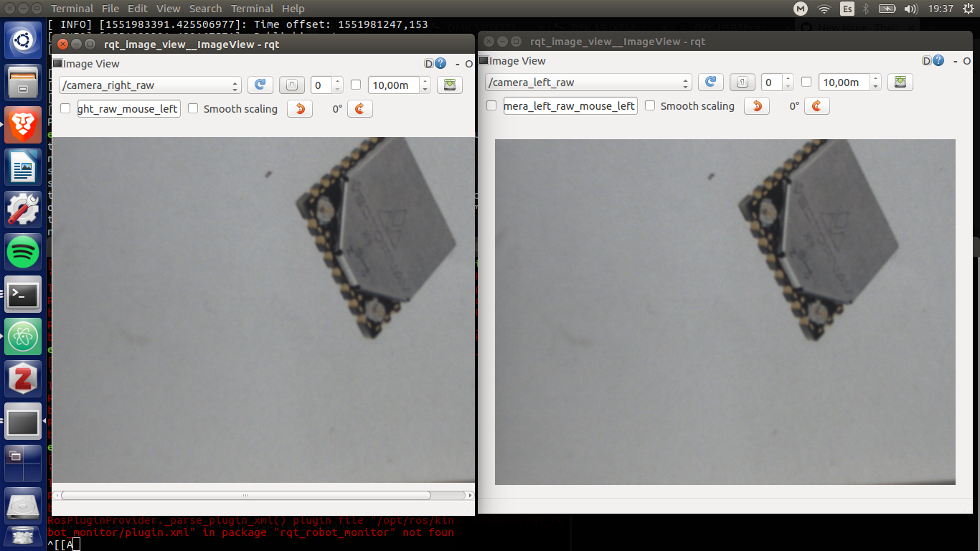Launch Spotify from the dock
The image size is (980, 551).
(24, 253)
